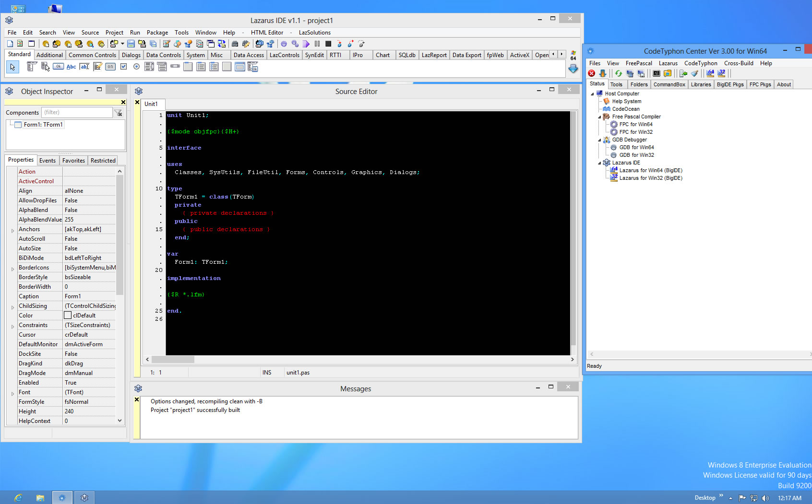Click the filter funnel icon beside Components
The width and height of the screenshot is (812, 504).
tap(118, 113)
